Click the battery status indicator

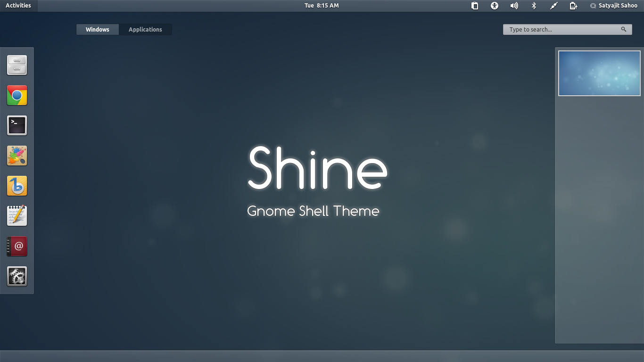[x=574, y=6]
